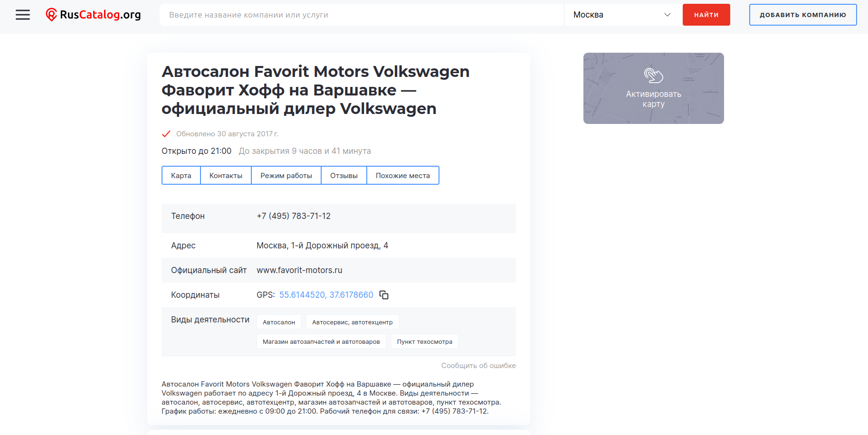Click the Виды деятельности label
This screenshot has width=868, height=435.
coord(210,320)
